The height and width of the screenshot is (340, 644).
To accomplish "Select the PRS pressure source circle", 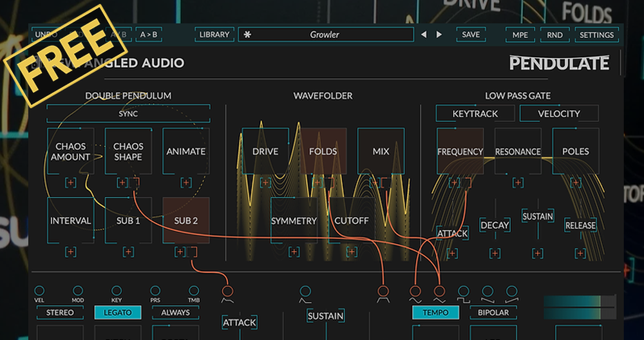I will coord(155,290).
